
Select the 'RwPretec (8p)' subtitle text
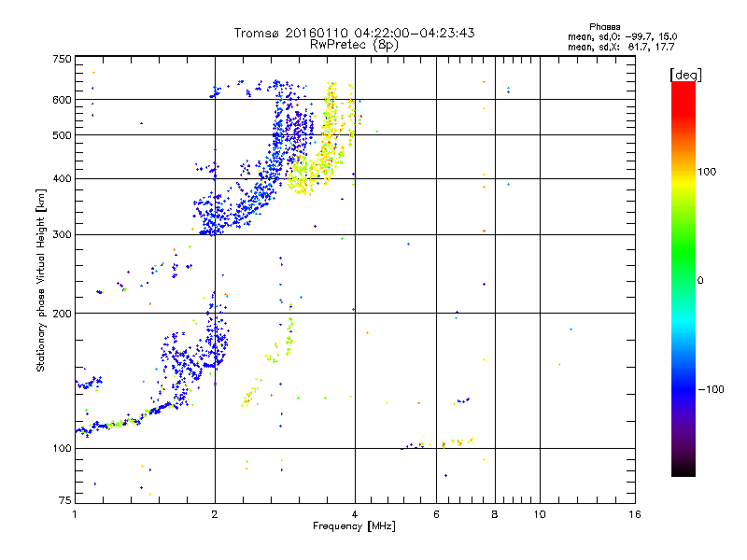tap(354, 45)
